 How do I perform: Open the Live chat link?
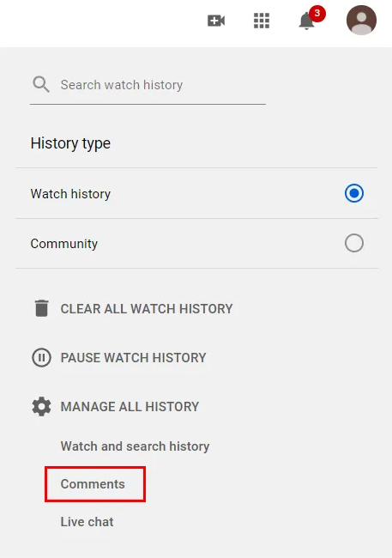pyautogui.click(x=87, y=522)
